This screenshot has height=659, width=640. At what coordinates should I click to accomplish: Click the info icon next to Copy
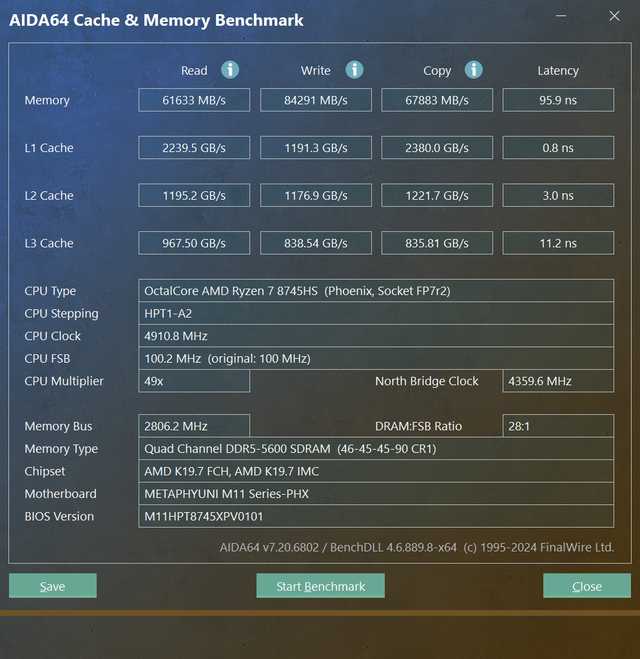tap(474, 70)
